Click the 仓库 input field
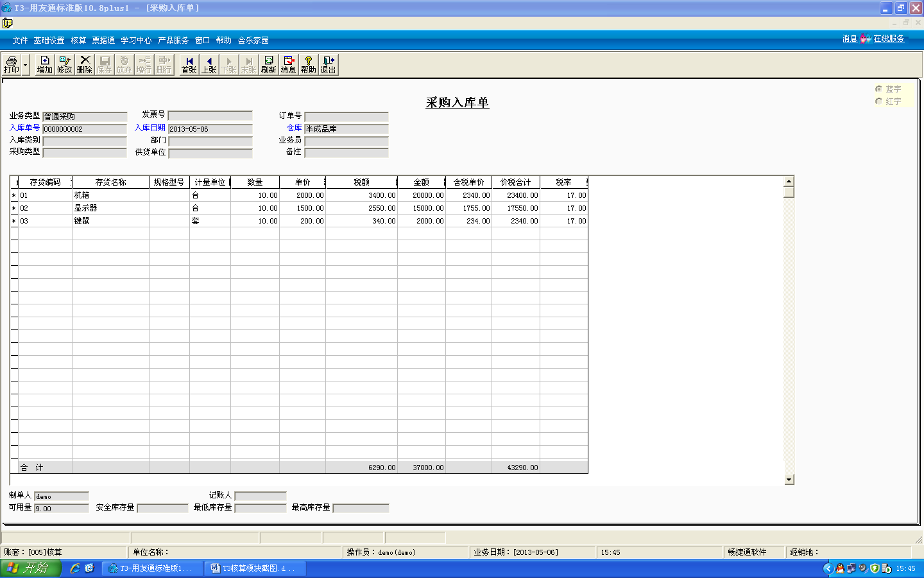 click(346, 129)
